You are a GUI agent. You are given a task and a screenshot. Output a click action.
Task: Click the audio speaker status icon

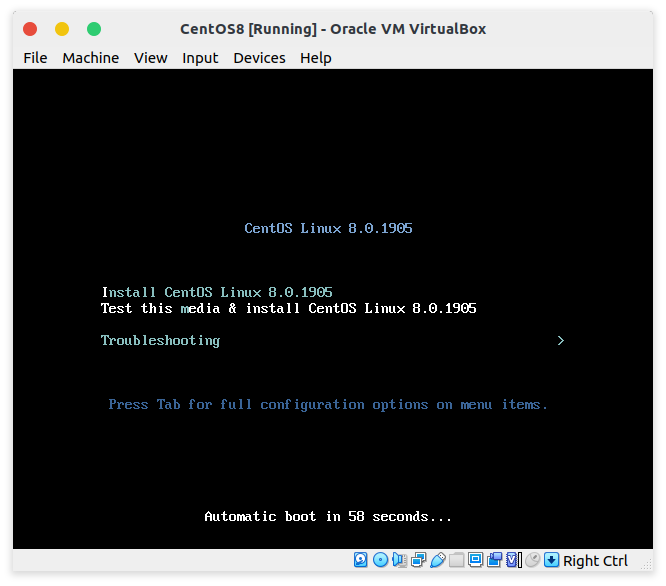[x=400, y=560]
